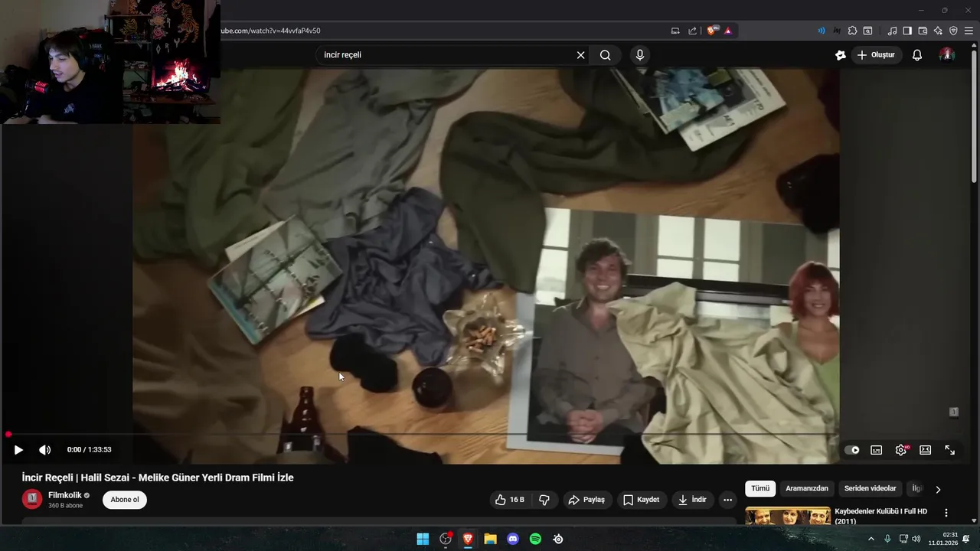Screen dimensions: 980x551
Task: Open options menu for Kaybedenler Kulübü
Action: (946, 513)
